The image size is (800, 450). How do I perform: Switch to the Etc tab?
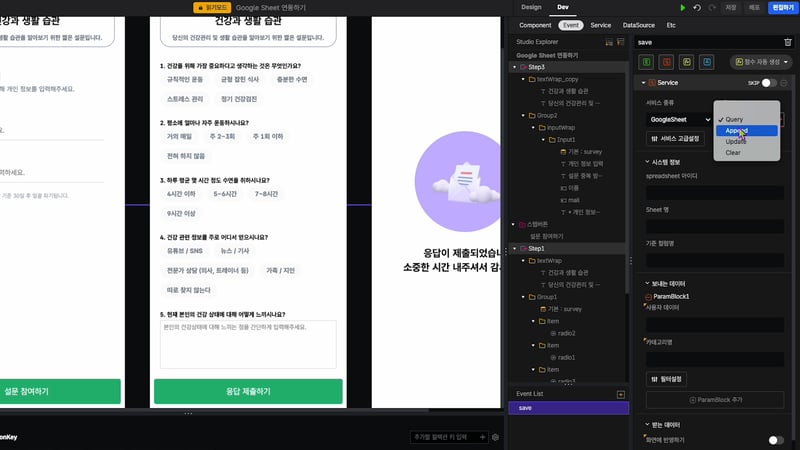(x=671, y=25)
